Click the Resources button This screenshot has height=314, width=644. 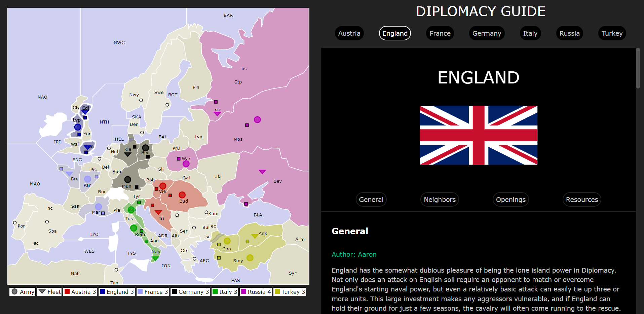click(582, 199)
